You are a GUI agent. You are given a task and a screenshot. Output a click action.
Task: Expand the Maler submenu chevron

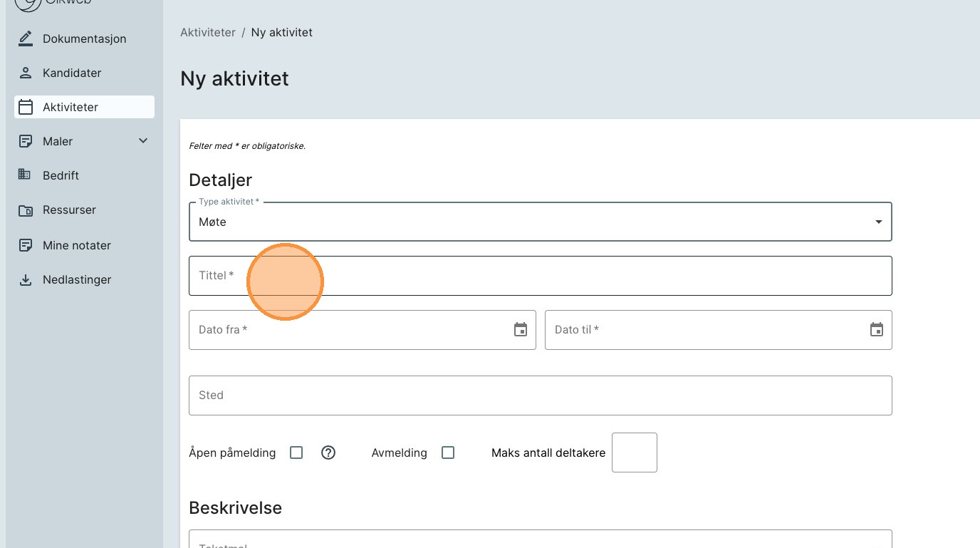pos(143,141)
